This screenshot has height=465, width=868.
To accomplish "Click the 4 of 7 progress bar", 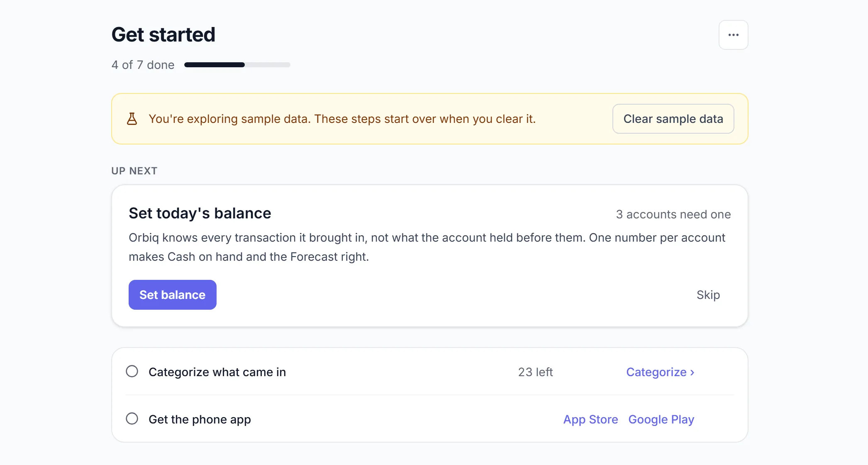I will [237, 65].
